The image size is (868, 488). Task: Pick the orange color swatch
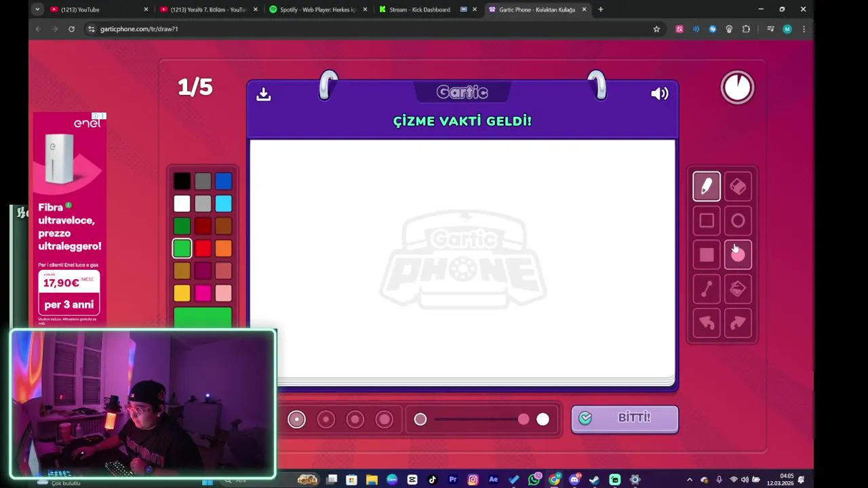(x=224, y=248)
